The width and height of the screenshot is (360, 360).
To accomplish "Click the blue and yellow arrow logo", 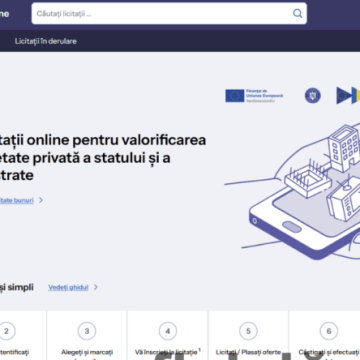I will (348, 95).
